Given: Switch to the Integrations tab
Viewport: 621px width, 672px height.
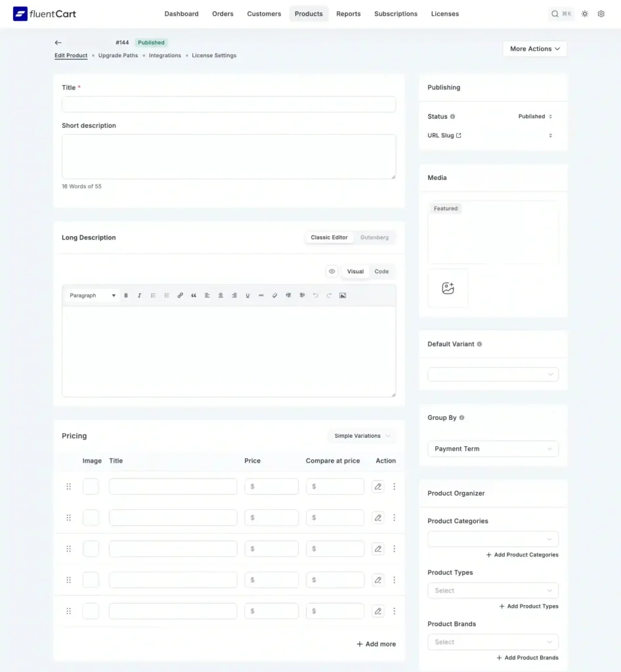Looking at the screenshot, I should (x=164, y=55).
